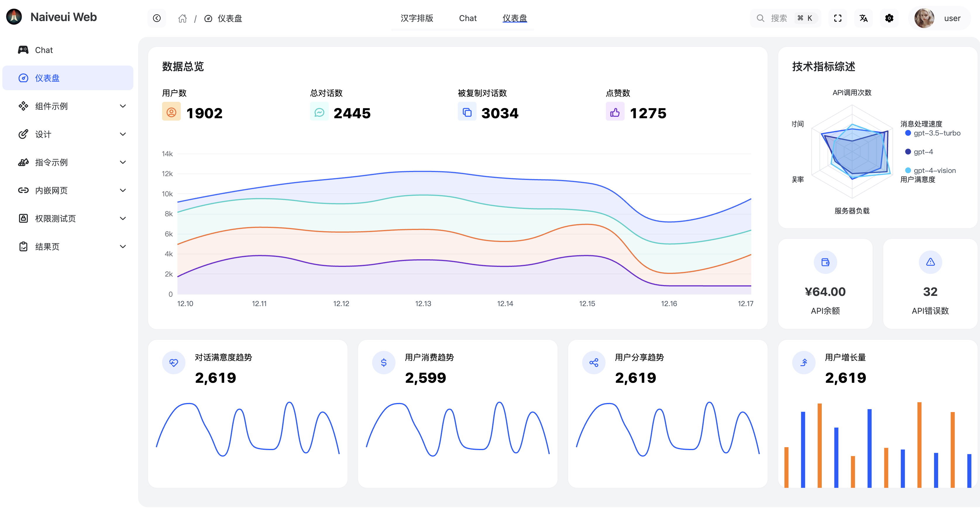The width and height of the screenshot is (980, 525).
Task: Click the 结果页 clipboard icon
Action: point(23,247)
